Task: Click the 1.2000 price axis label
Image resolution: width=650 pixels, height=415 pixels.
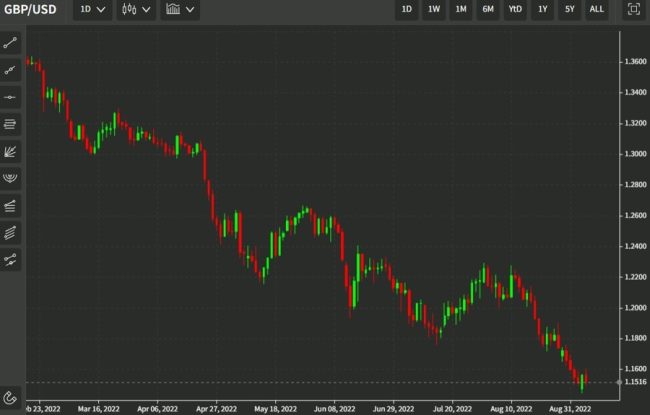Action: (635, 308)
